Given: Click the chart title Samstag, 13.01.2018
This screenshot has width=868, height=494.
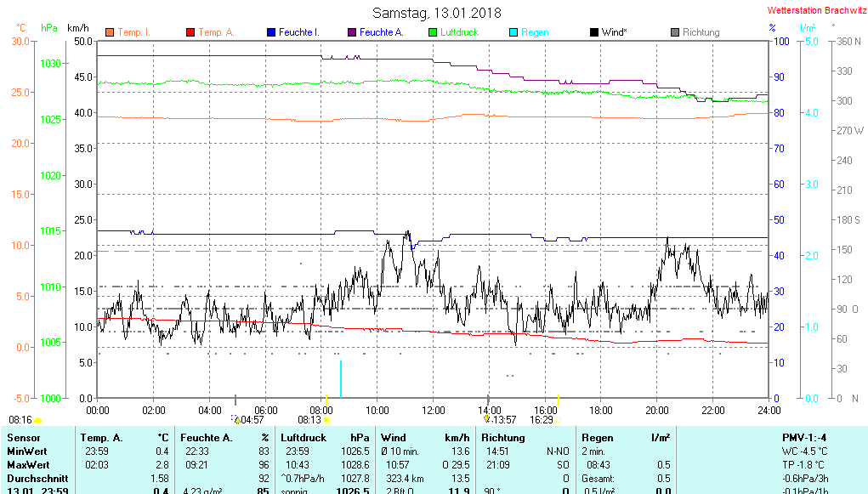Looking at the screenshot, I should tap(437, 13).
